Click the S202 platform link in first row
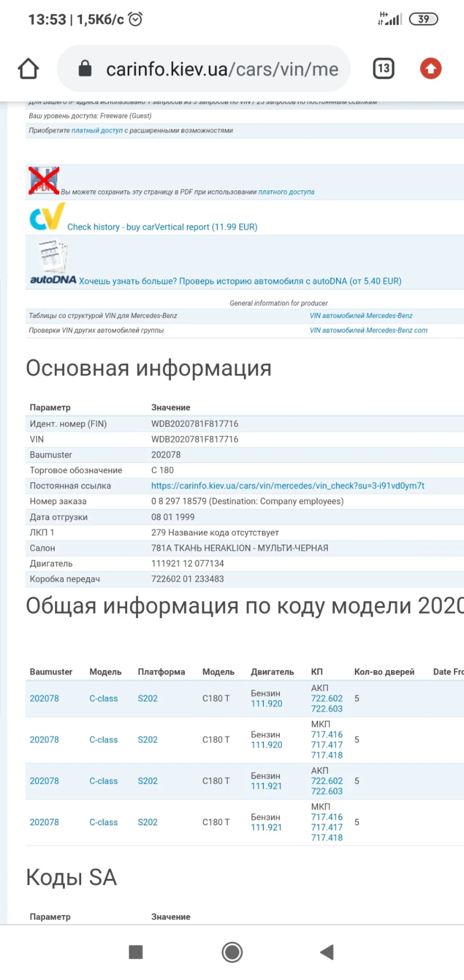 coord(148,698)
